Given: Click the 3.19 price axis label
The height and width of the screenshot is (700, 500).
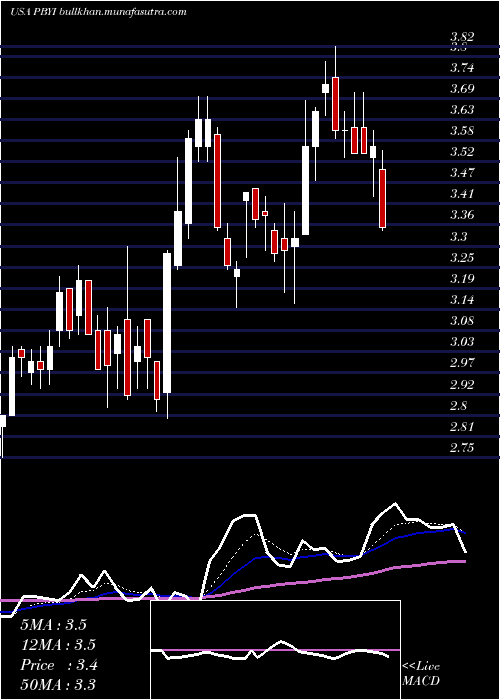Looking at the screenshot, I should pos(462,279).
